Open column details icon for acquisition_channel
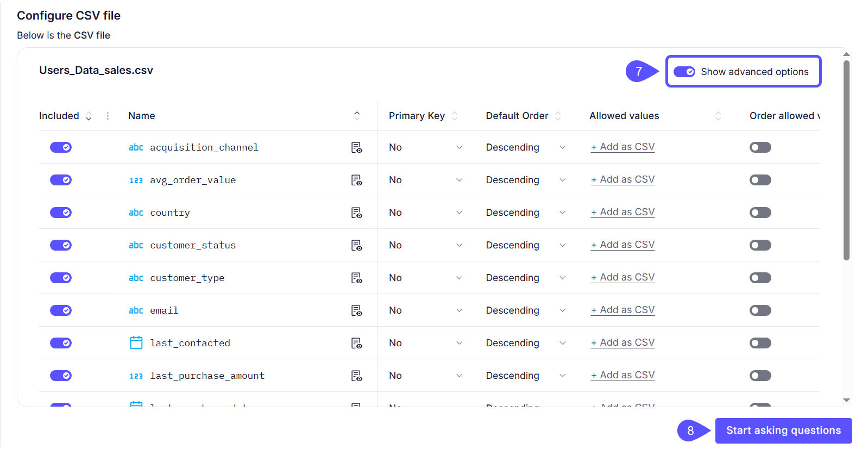 (356, 147)
